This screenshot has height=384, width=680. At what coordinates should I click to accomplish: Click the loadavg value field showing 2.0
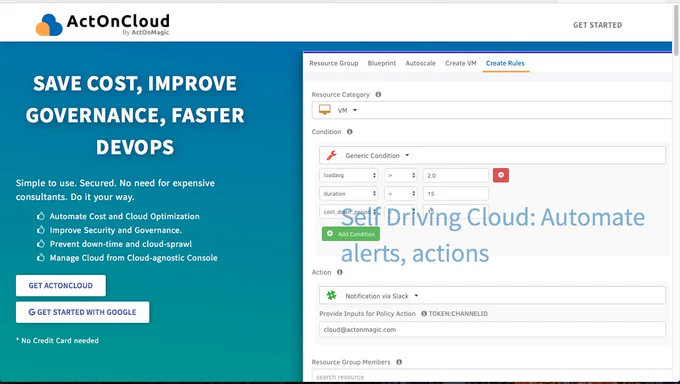click(456, 175)
